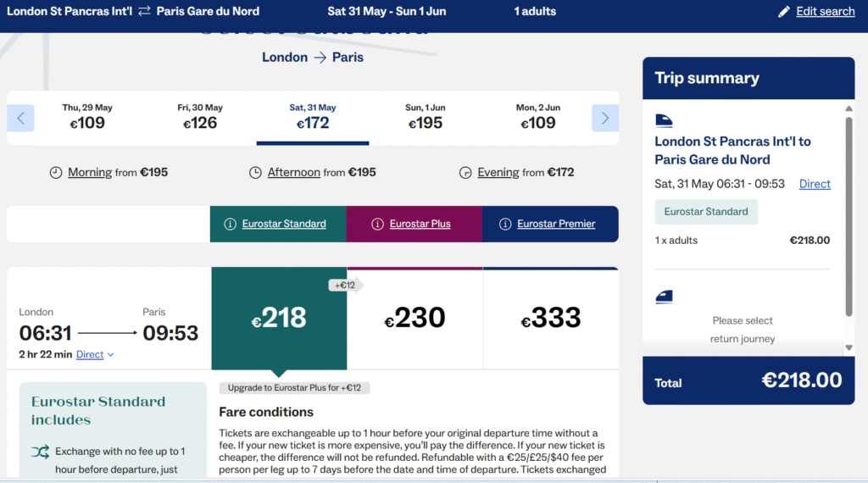Screen dimensions: 868x483
Task: Show later dates with right arrow
Action: coord(605,118)
